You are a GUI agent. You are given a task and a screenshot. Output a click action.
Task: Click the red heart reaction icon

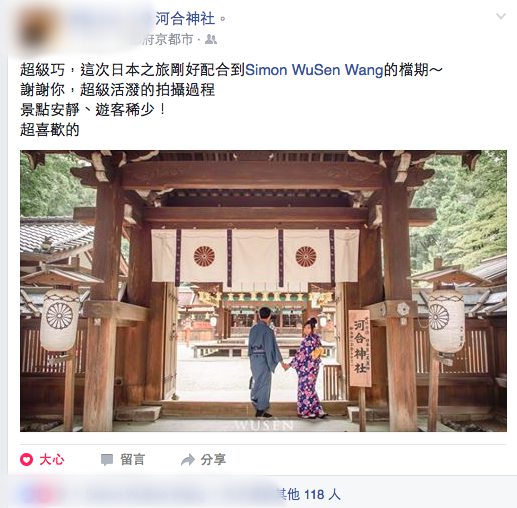click(x=26, y=459)
